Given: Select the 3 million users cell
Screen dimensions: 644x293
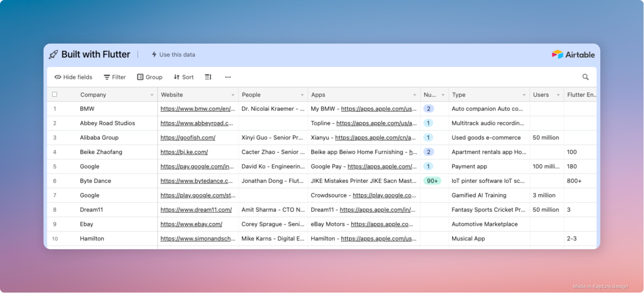Looking at the screenshot, I should [x=547, y=195].
